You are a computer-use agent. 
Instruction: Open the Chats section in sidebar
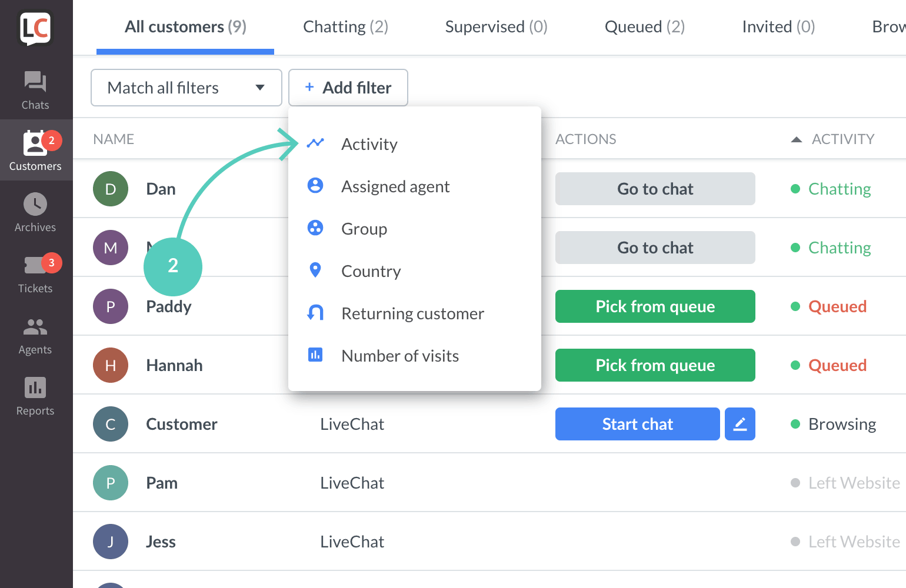tap(35, 90)
